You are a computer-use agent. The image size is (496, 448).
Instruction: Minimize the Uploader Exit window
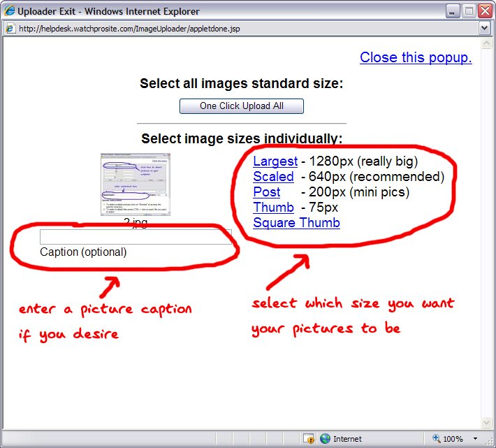pyautogui.click(x=452, y=11)
